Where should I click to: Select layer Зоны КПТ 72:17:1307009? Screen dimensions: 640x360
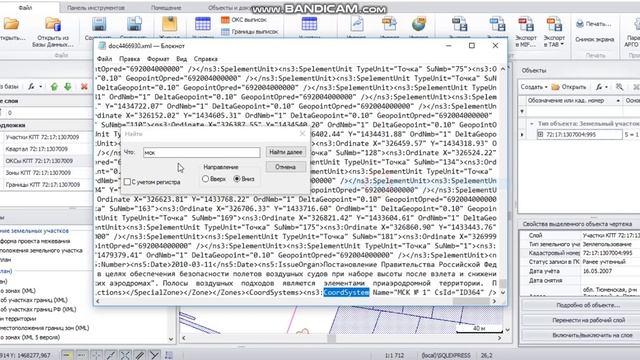[38, 173]
